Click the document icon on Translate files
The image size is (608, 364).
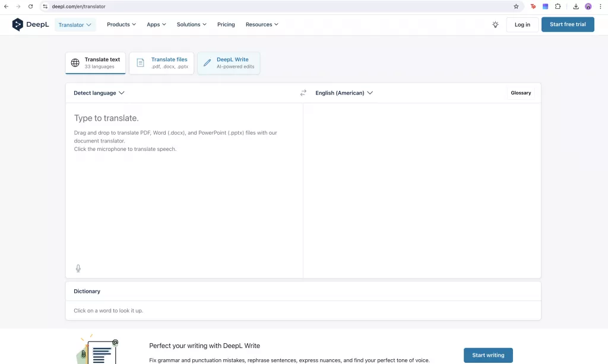(140, 62)
